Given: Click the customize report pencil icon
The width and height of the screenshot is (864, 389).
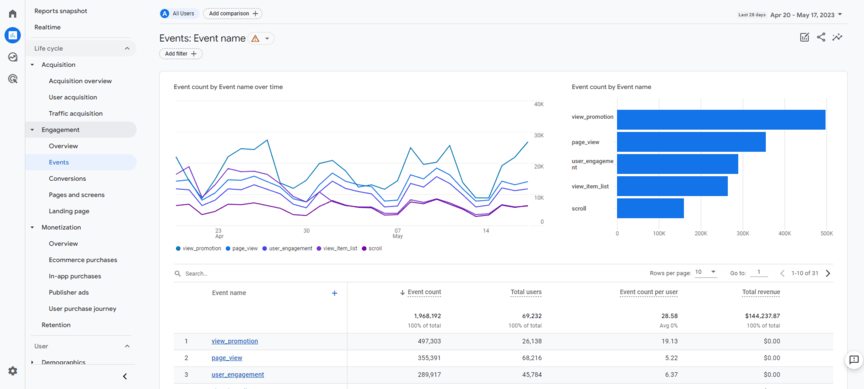Looking at the screenshot, I should click(x=804, y=37).
